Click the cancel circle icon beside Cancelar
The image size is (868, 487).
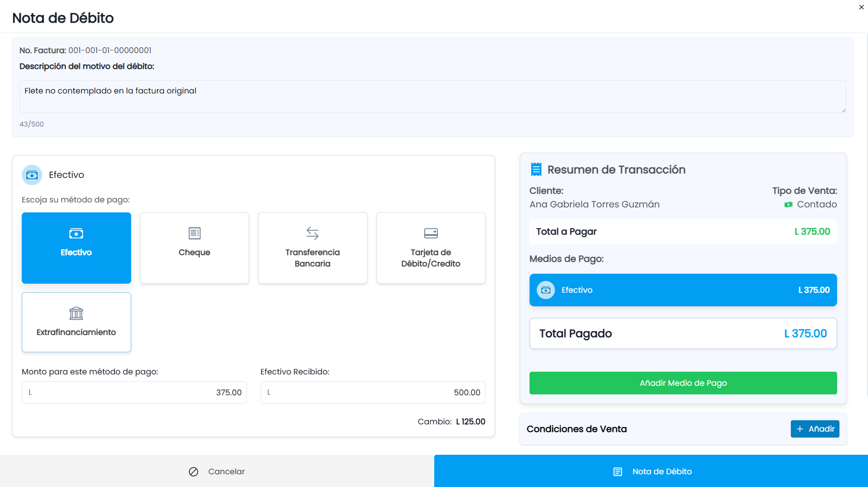pos(194,472)
